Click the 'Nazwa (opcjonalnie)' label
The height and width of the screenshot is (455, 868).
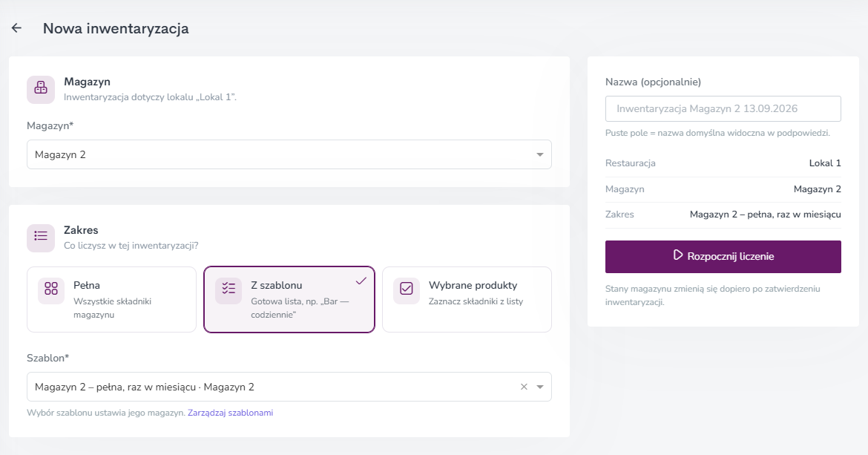(x=653, y=82)
